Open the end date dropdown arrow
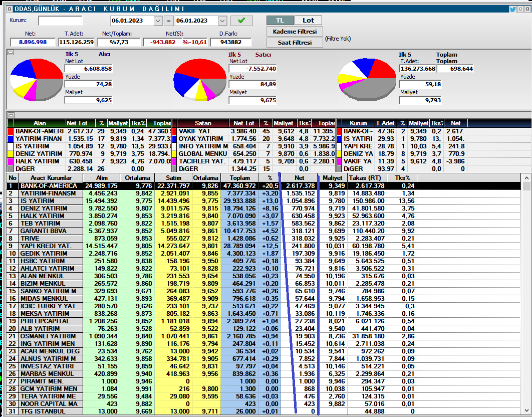This screenshot has width=532, height=417. click(222, 21)
